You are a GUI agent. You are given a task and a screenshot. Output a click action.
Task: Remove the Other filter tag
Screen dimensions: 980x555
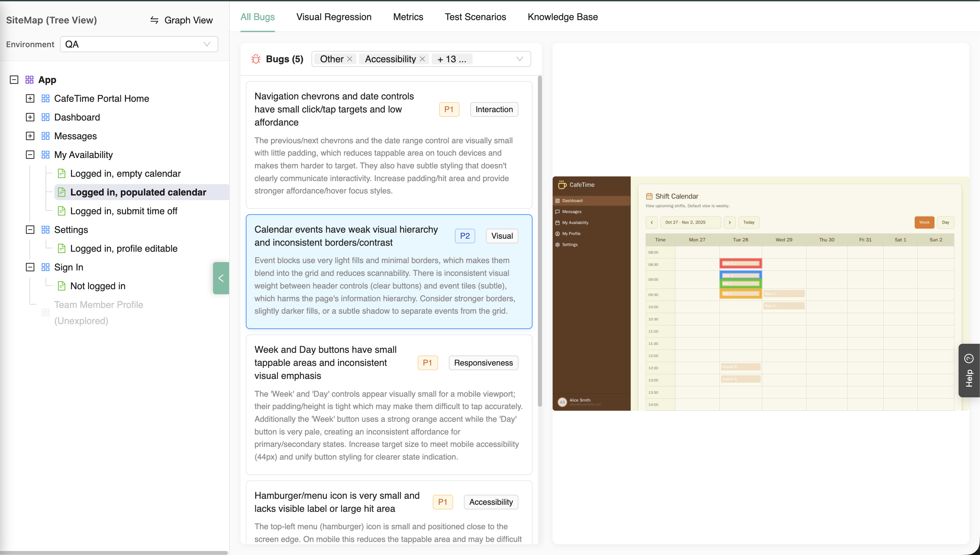(x=350, y=59)
